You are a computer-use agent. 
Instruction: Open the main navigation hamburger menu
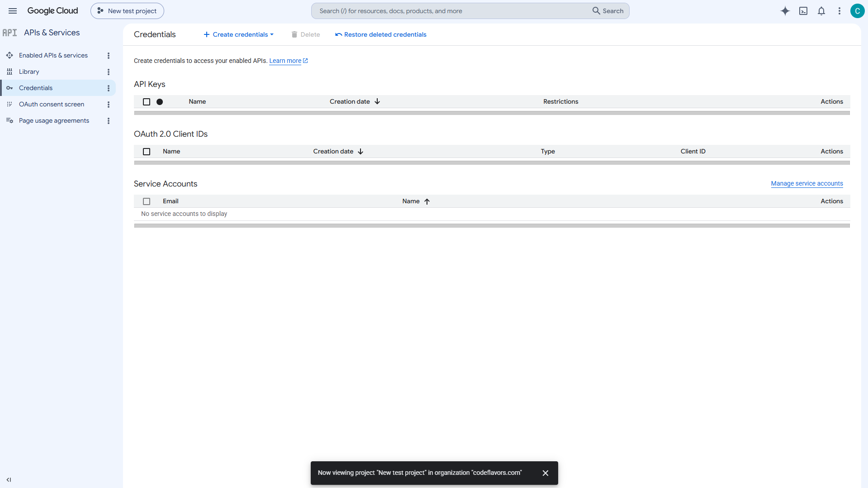pos(13,11)
